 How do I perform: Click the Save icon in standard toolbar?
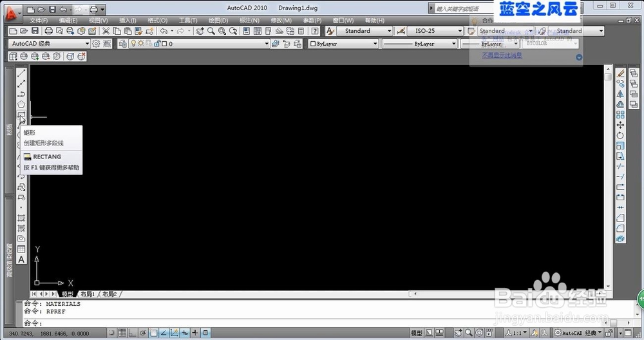tap(35, 31)
